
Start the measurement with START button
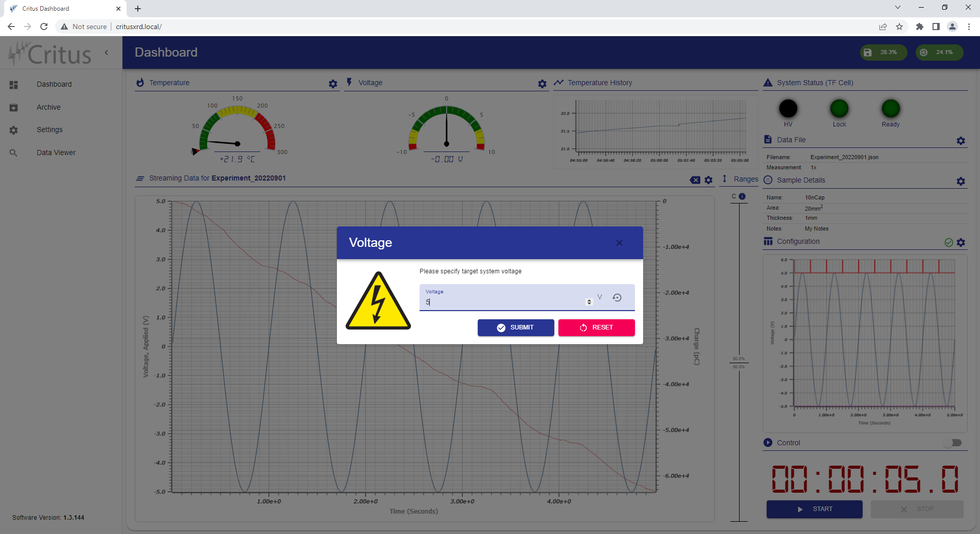pyautogui.click(x=814, y=509)
